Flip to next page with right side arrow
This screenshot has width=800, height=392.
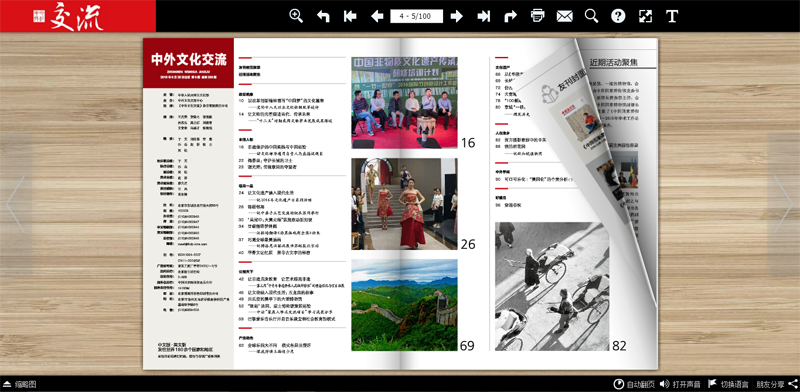click(x=783, y=204)
